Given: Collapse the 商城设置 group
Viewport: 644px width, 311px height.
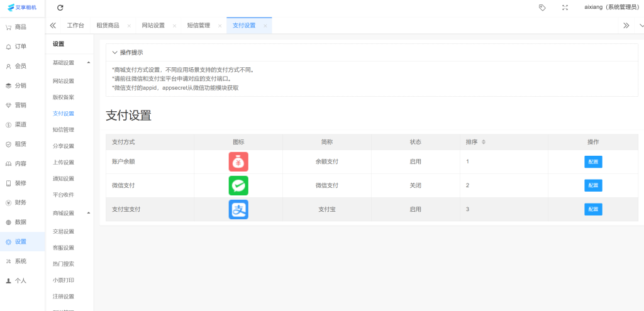Looking at the screenshot, I should 89,213.
